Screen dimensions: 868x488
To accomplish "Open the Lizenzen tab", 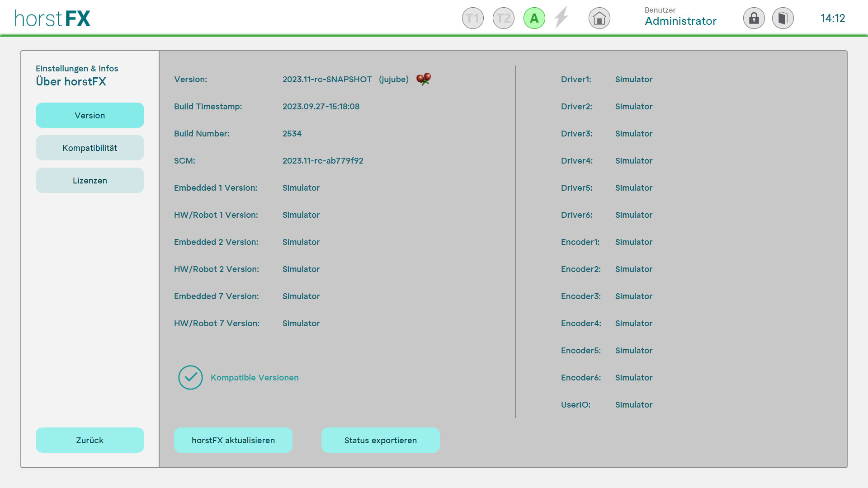I will click(x=90, y=180).
